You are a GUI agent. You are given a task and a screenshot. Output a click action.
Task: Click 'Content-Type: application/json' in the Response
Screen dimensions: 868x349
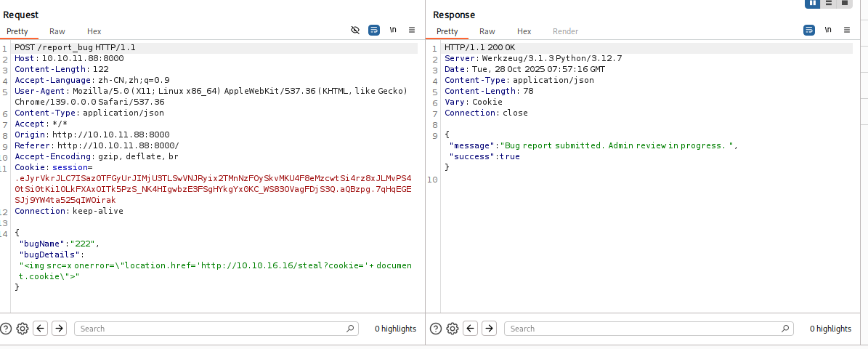[519, 80]
